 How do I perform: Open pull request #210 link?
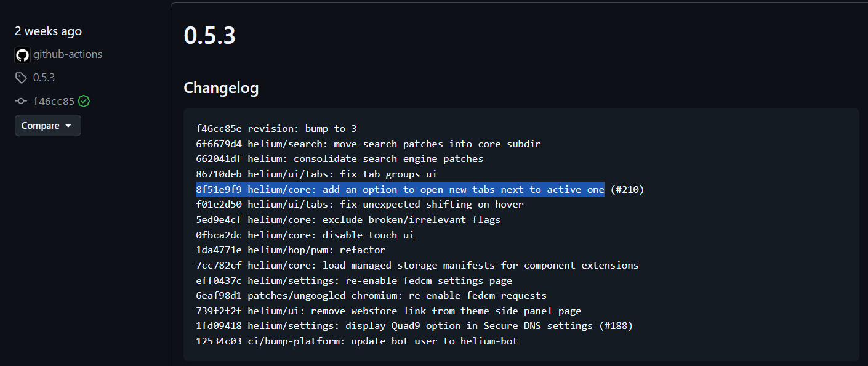point(627,189)
